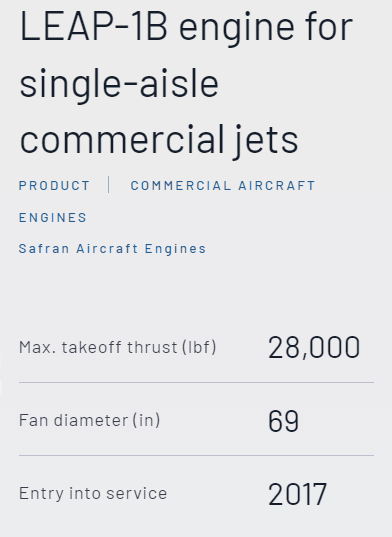Click the separator line below fan diameter row
Screen dimensions: 392x537
pos(196,455)
